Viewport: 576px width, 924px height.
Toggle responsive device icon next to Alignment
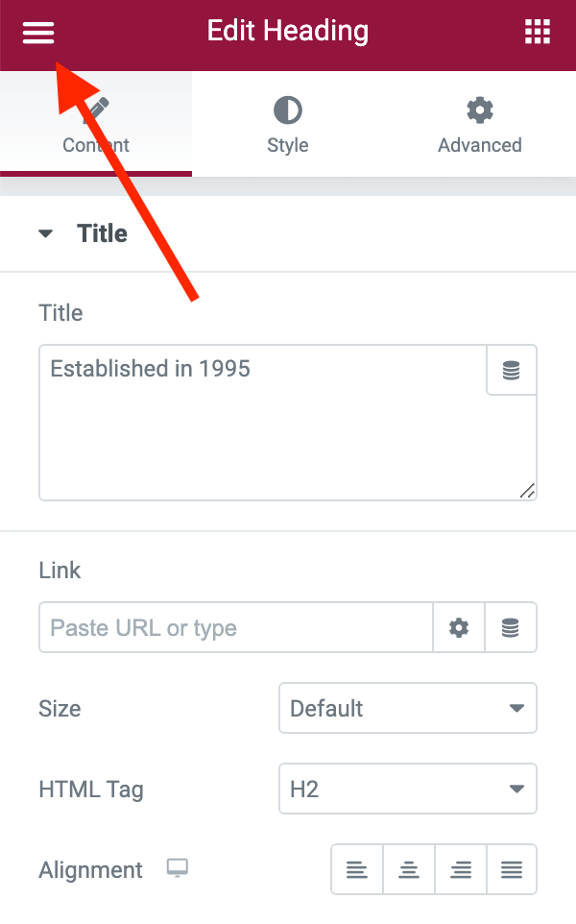point(178,868)
